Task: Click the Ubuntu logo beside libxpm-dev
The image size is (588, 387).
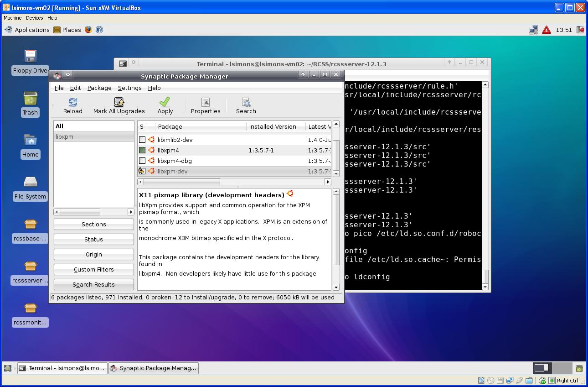Action: click(151, 171)
